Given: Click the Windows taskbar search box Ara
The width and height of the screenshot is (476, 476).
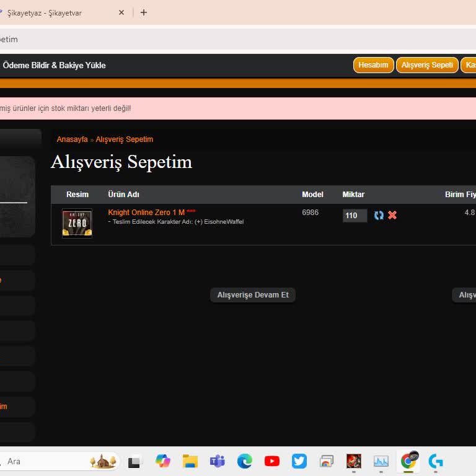Looking at the screenshot, I should [x=59, y=461].
